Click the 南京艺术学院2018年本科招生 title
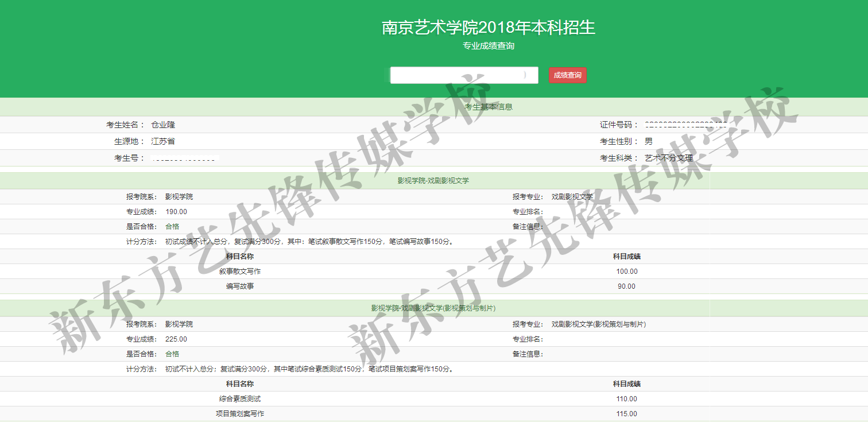This screenshot has height=434, width=868. click(x=489, y=28)
